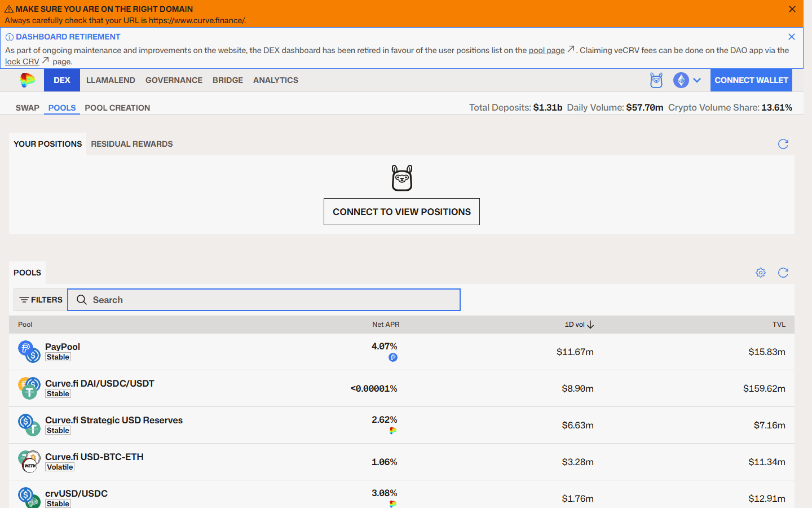The image size is (812, 508).
Task: Follow the pool page link
Action: [546, 50]
